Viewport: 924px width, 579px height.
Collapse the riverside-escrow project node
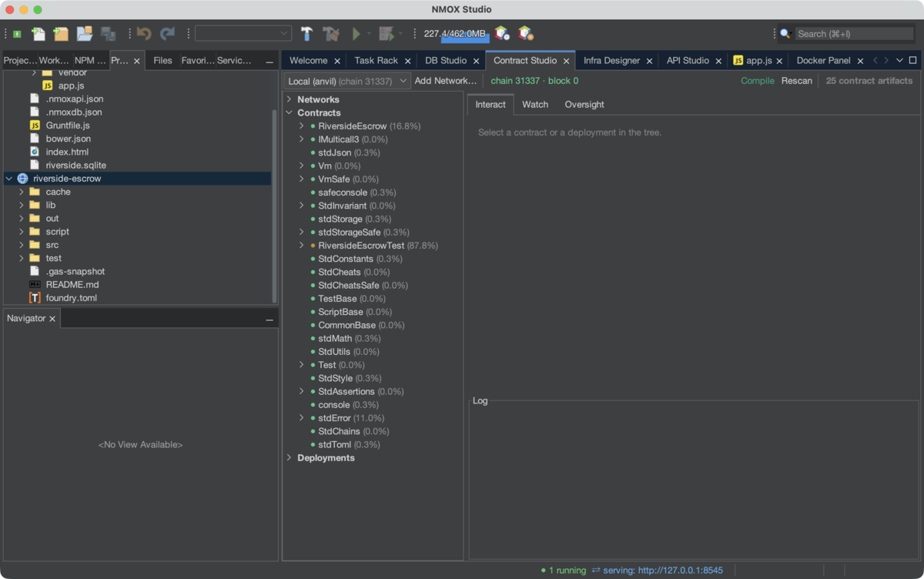pos(9,179)
